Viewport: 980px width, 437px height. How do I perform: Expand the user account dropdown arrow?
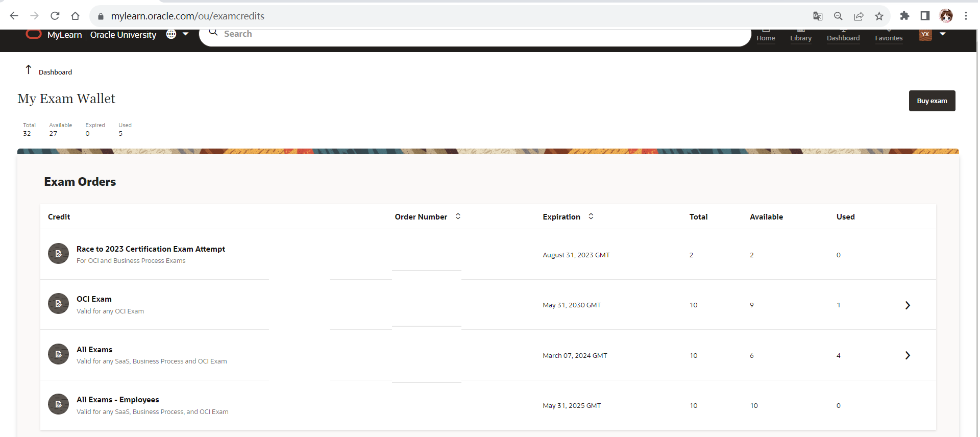[943, 34]
